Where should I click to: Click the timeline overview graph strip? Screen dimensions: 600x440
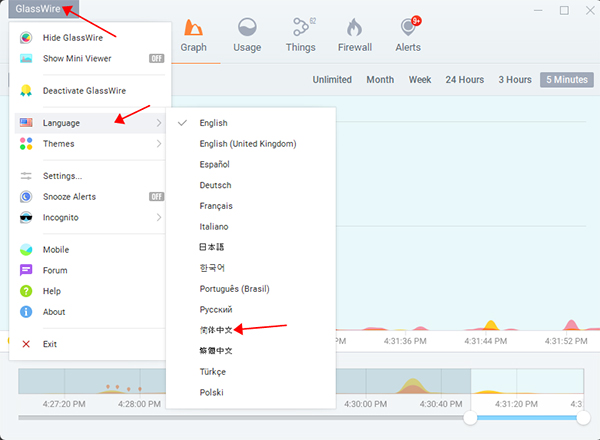pyautogui.click(x=300, y=382)
